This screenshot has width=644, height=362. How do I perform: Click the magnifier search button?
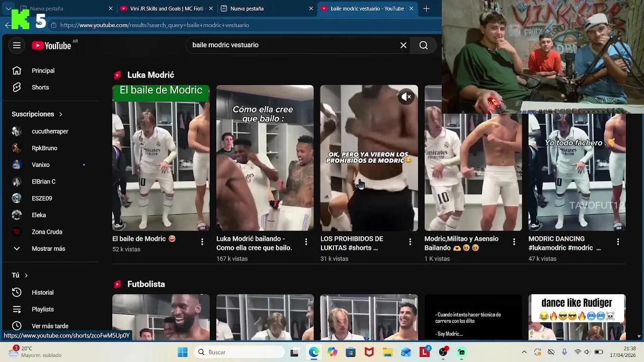coord(424,45)
